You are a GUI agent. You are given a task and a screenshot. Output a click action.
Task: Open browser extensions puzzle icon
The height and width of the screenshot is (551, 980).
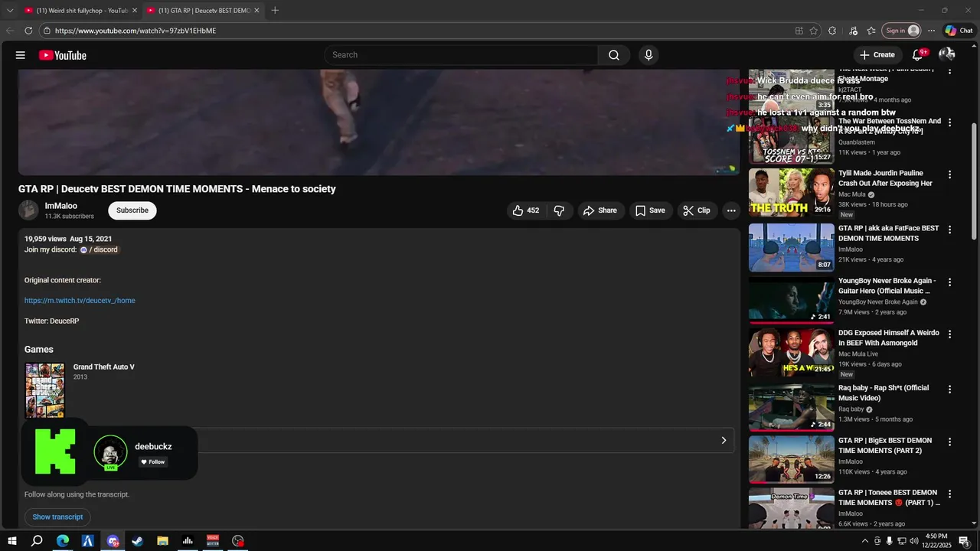coord(833,31)
